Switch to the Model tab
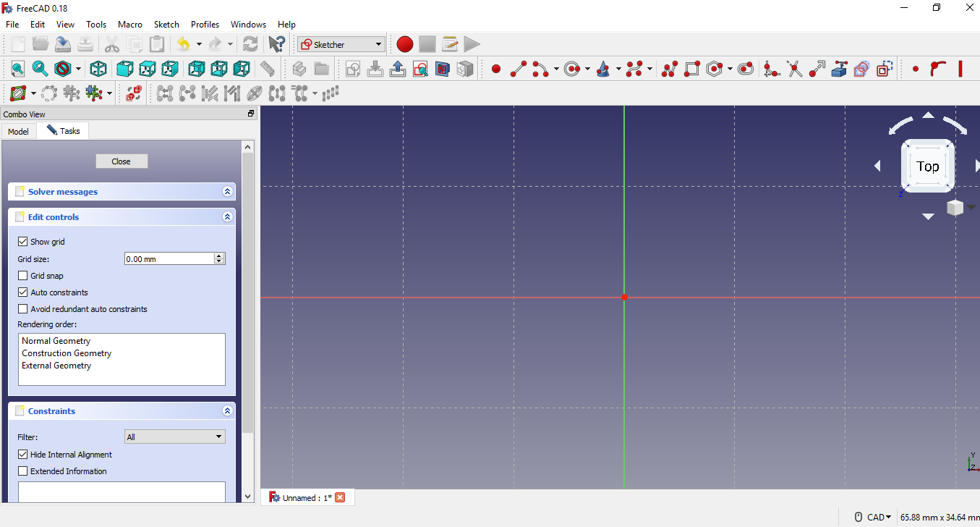 point(19,131)
